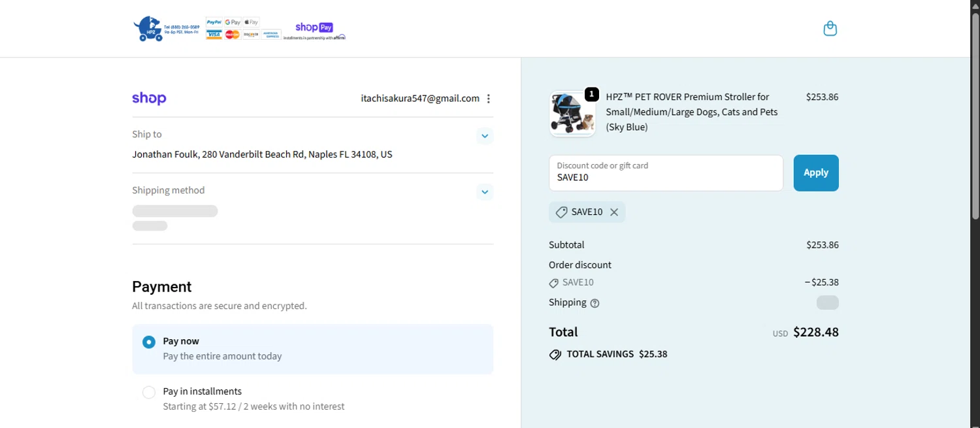Click the Subtotal label

(566, 245)
